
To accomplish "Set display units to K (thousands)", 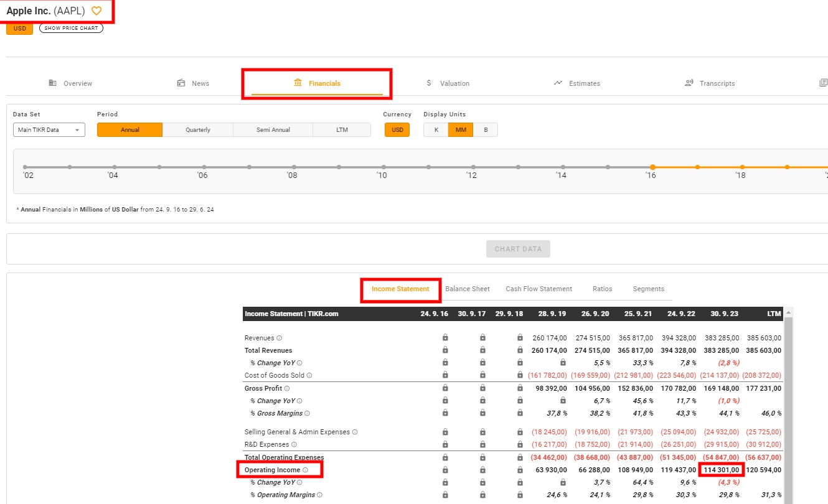I will pyautogui.click(x=436, y=130).
